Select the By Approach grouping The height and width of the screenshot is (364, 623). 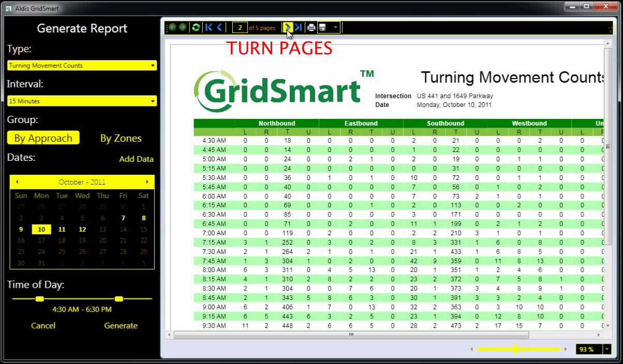pos(43,138)
